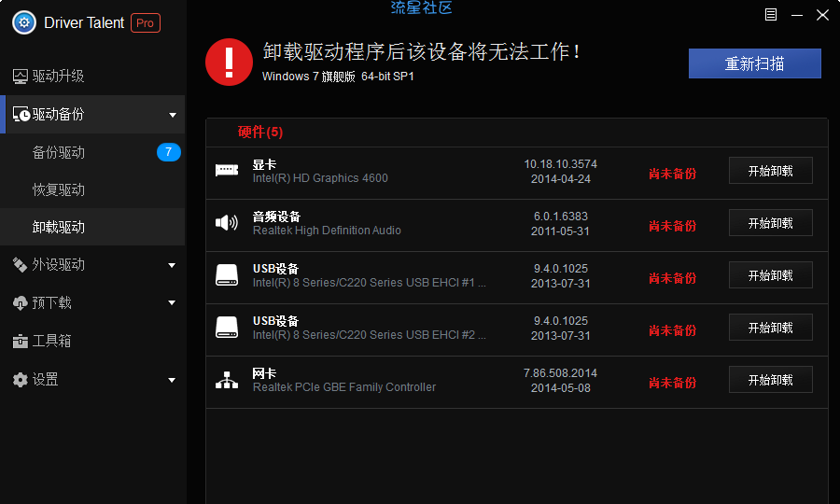Click the graphics card icon in 显卡 row
The image size is (840, 504).
point(227,170)
